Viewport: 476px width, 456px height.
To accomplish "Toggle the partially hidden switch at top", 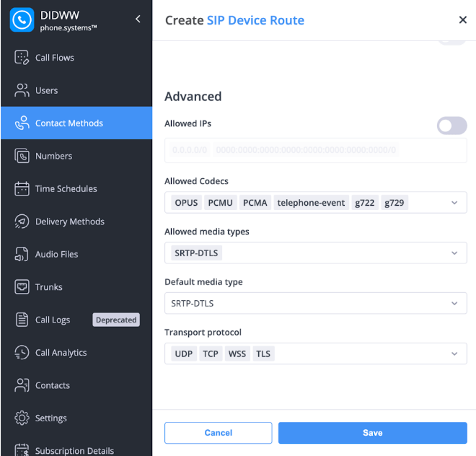I will [451, 42].
